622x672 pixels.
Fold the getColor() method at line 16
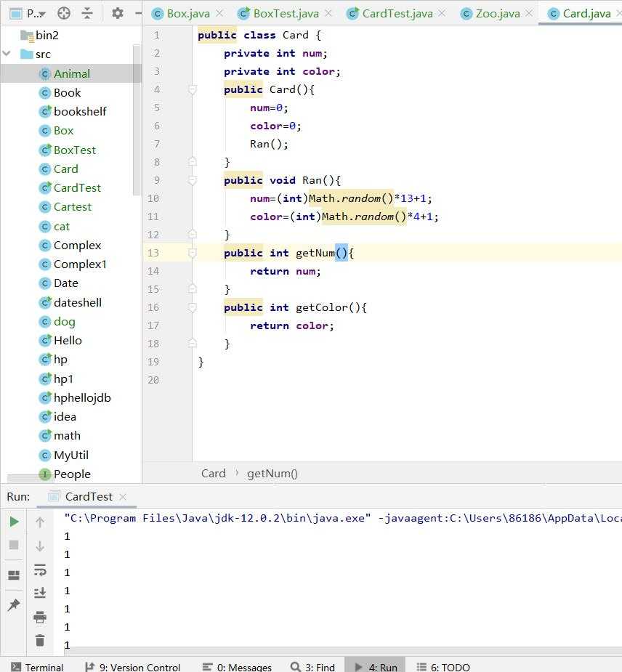point(193,307)
